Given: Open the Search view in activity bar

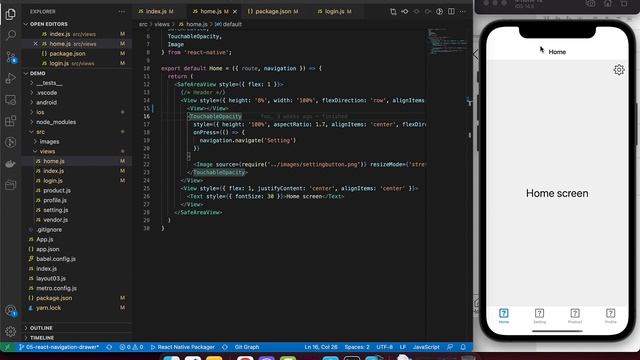Looking at the screenshot, I should point(11,35).
